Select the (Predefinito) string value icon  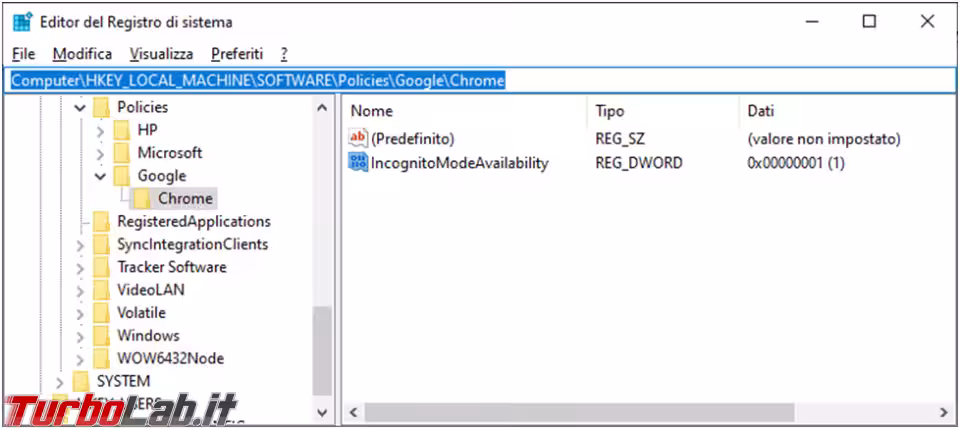[x=358, y=139]
